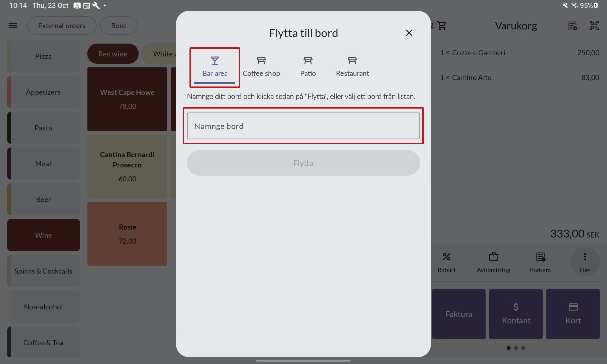
Task: Select the Bar area tab
Action: [215, 67]
